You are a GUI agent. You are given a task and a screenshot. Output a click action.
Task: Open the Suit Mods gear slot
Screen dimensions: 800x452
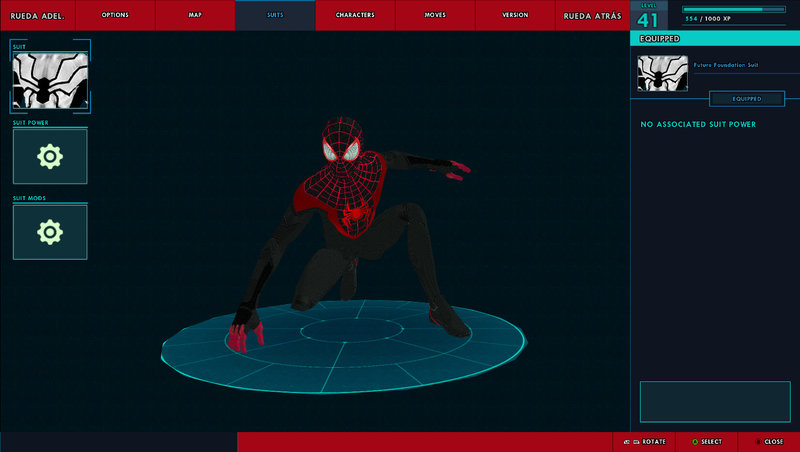click(50, 232)
